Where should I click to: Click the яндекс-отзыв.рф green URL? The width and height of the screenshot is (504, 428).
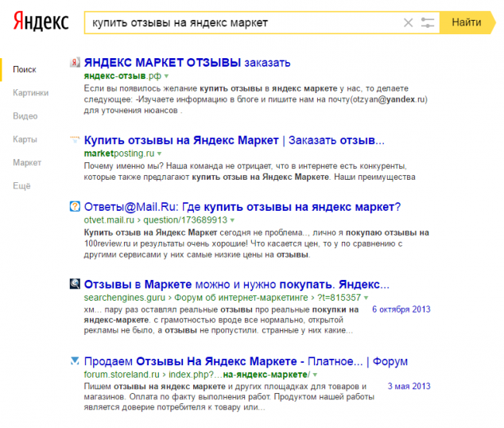coord(122,76)
